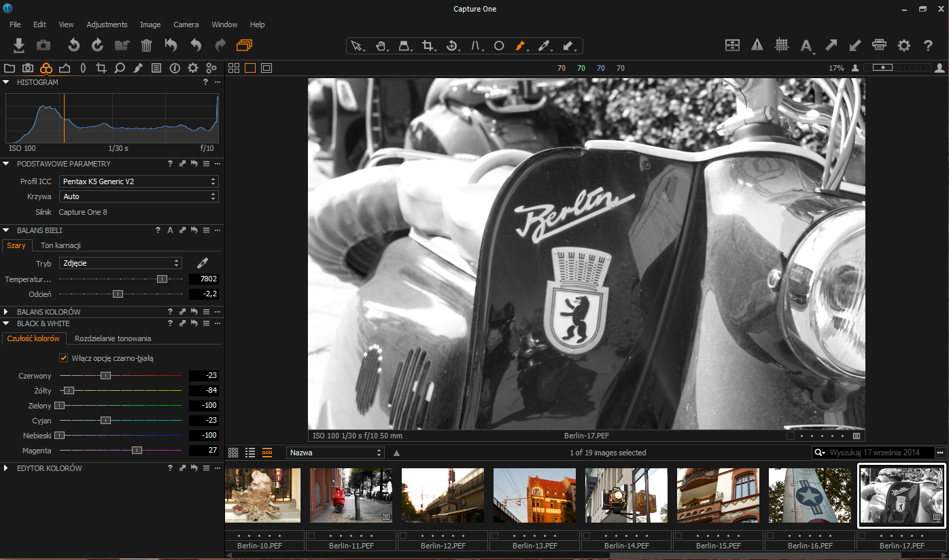Tick the color tag box under Berlin-11.PEF
949x560 pixels.
click(x=311, y=536)
